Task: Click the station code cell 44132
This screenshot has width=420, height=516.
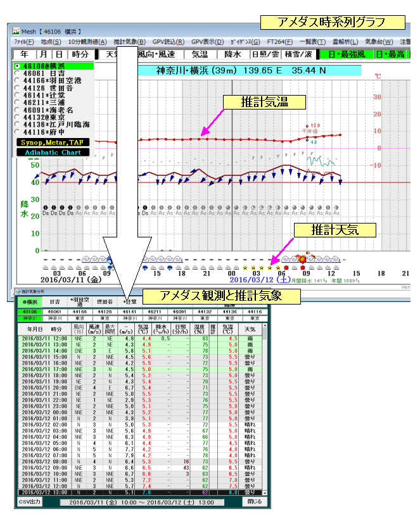Action: coord(205,311)
